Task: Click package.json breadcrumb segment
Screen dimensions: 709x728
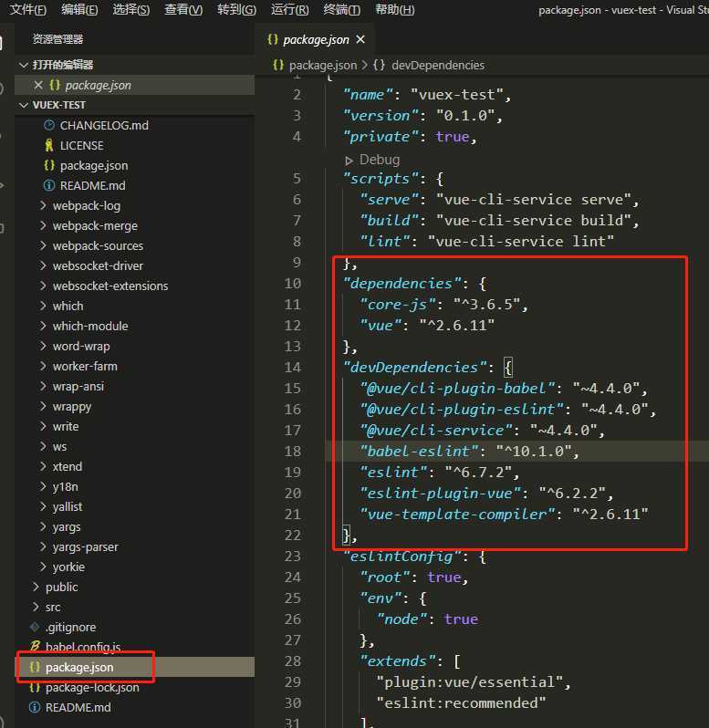Action: pos(323,66)
